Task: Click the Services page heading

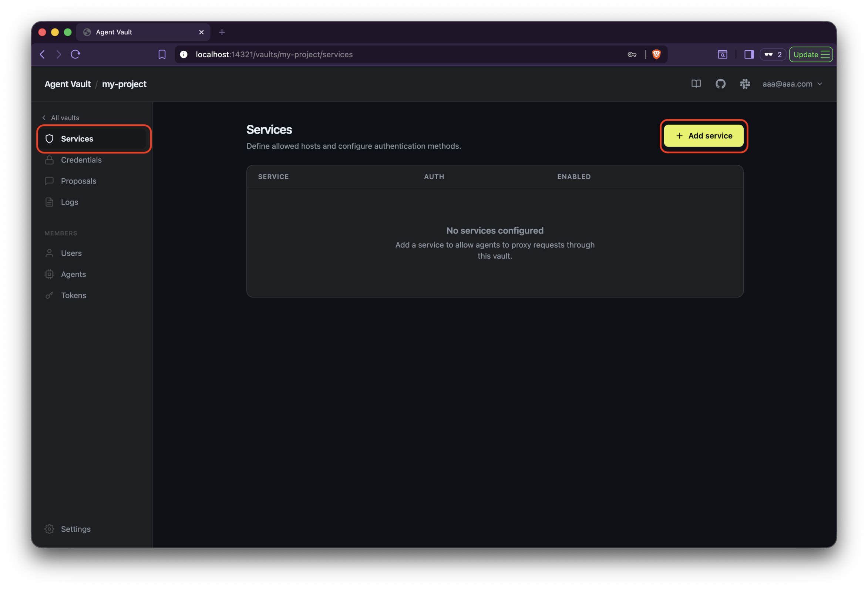Action: coord(269,129)
